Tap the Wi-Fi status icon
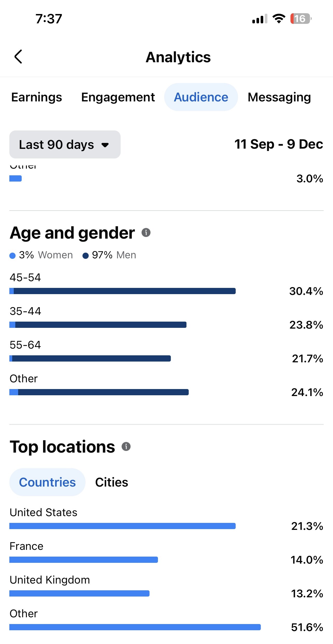Screen dimensions: 333x644 coord(279,19)
